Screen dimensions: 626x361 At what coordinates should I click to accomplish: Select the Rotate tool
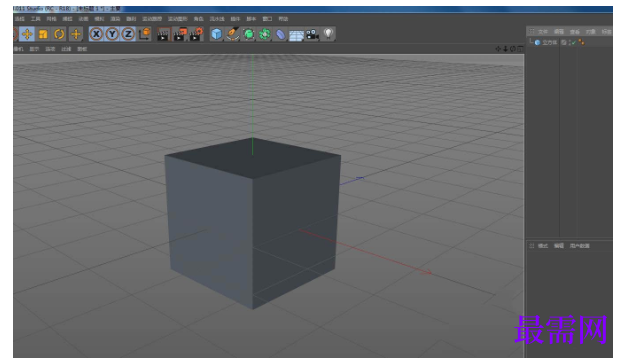(x=59, y=34)
